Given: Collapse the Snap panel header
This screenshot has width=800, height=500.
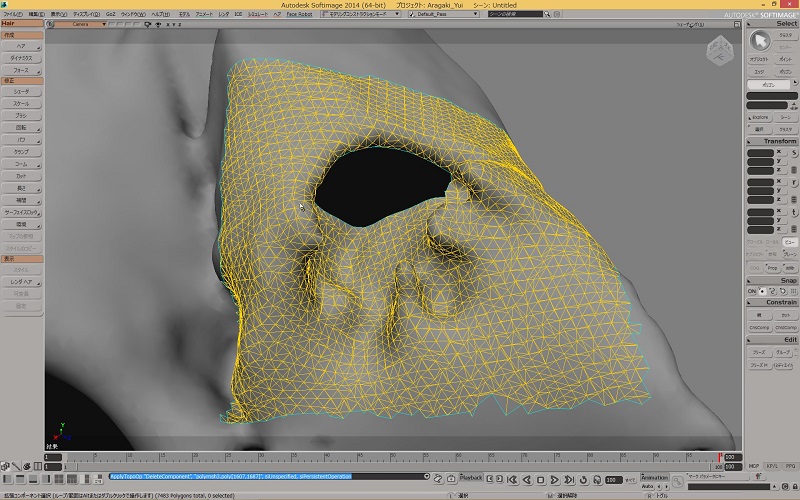Looking at the screenshot, I should [772, 281].
